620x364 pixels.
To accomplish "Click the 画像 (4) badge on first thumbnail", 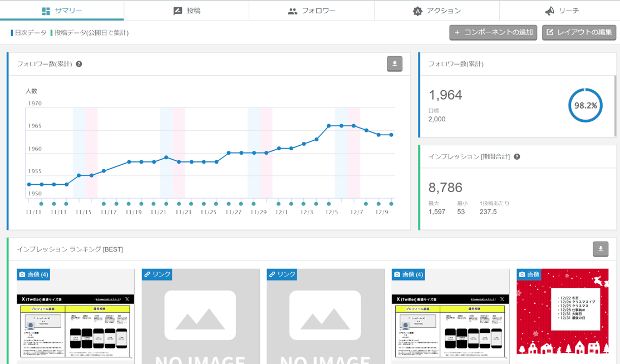I will (x=33, y=274).
